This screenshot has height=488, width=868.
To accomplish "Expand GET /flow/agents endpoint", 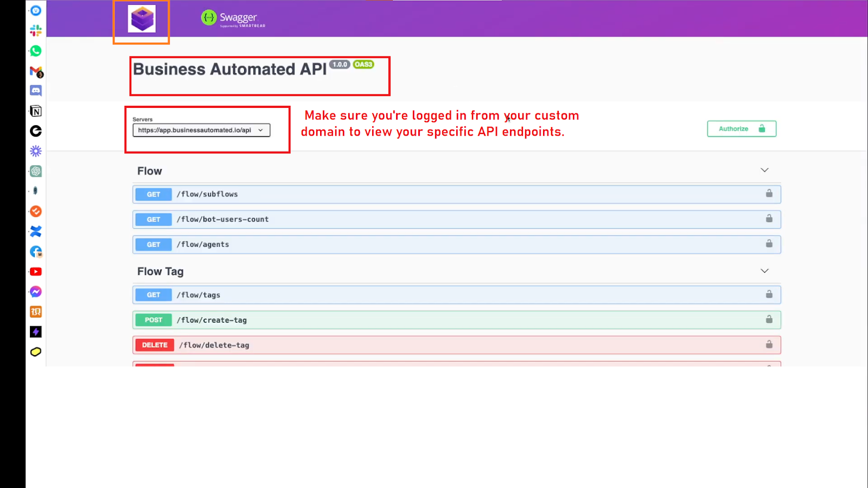I will click(457, 245).
